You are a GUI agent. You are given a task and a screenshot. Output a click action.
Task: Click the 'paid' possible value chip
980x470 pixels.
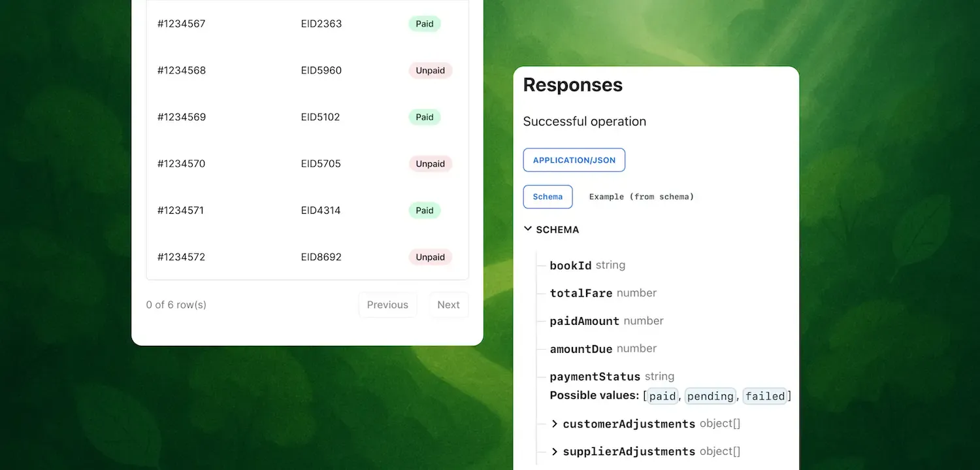click(662, 396)
